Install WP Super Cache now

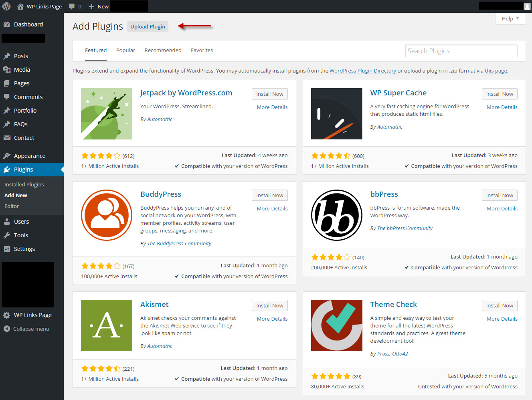point(500,94)
